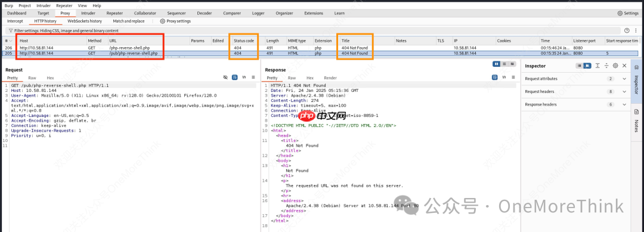Select history row number 206

tap(321, 48)
